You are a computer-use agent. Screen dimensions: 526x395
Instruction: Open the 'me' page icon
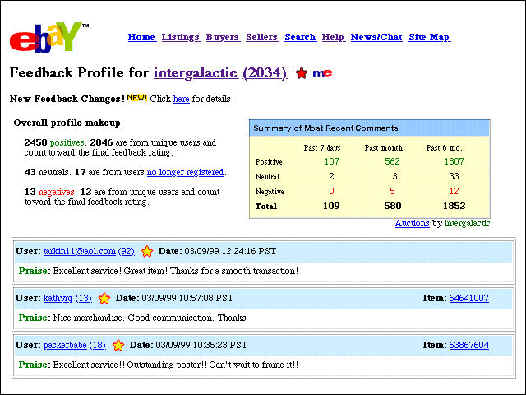322,73
